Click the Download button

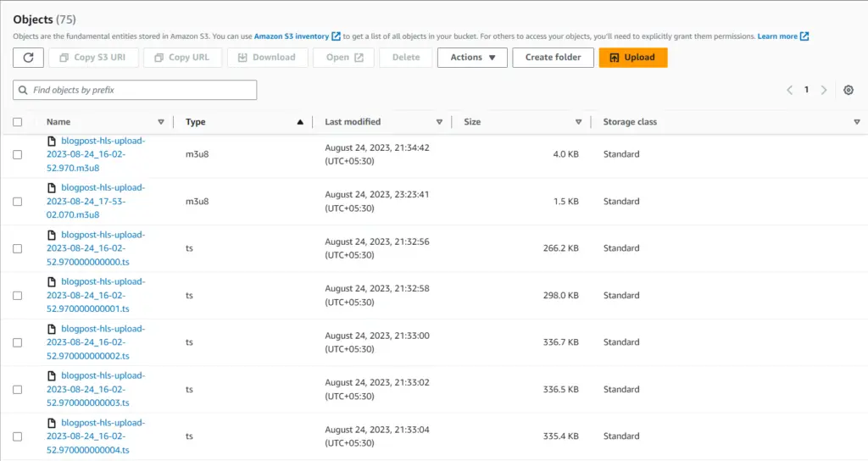tap(267, 58)
